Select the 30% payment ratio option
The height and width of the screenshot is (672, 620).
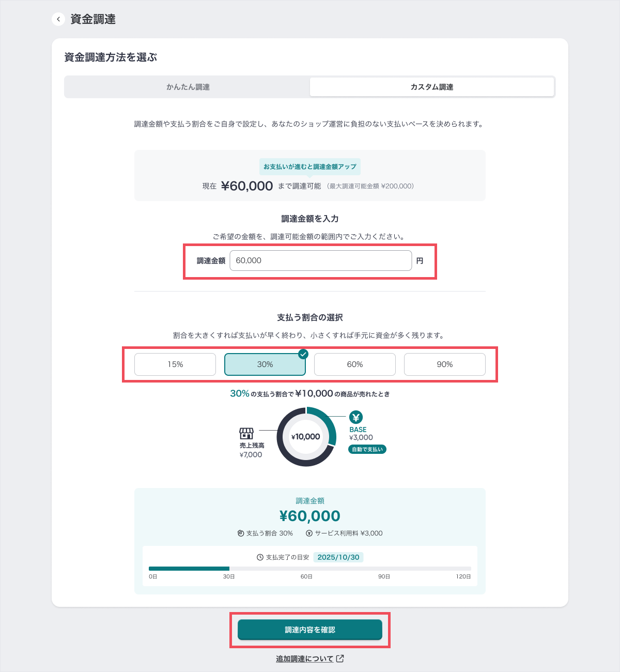click(x=265, y=364)
